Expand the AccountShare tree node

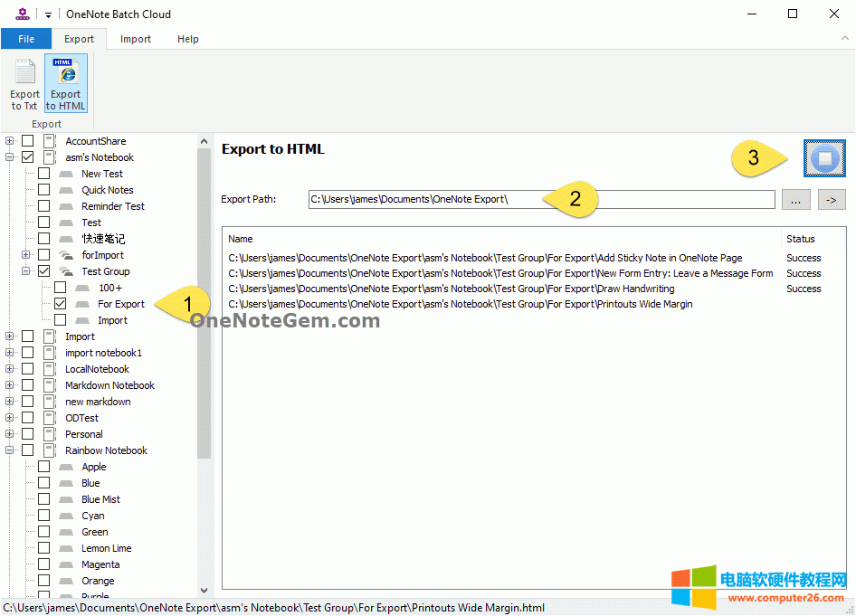click(9, 140)
